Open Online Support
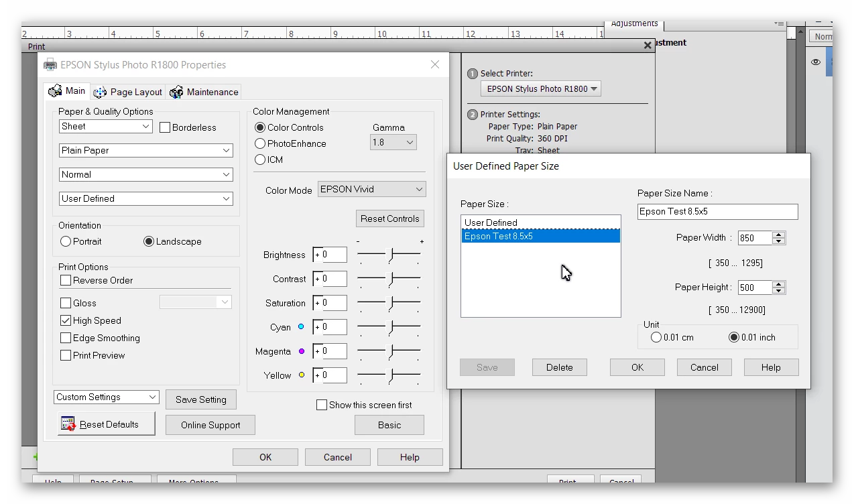 [x=210, y=425]
